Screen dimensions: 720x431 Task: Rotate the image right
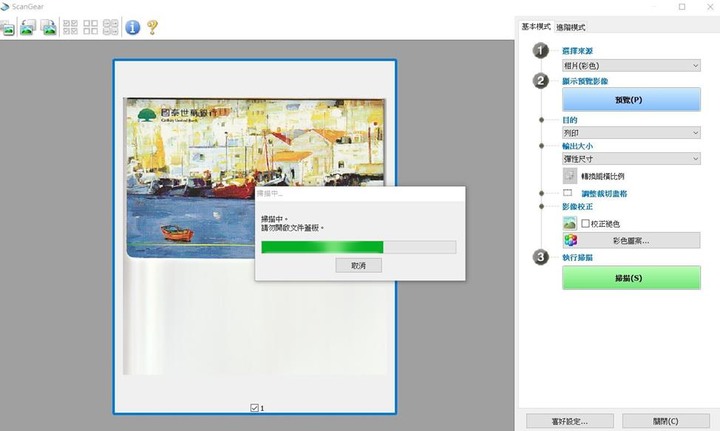coord(48,27)
